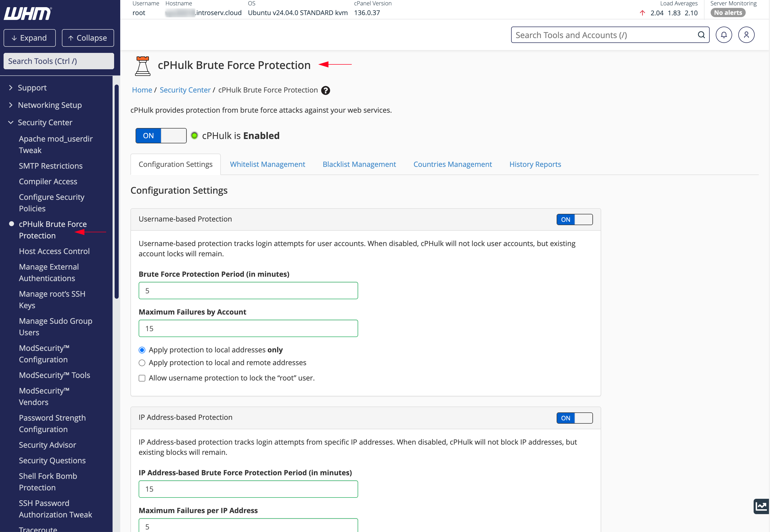Toggle IP Address-based Protection switch
The width and height of the screenshot is (770, 532).
(575, 418)
